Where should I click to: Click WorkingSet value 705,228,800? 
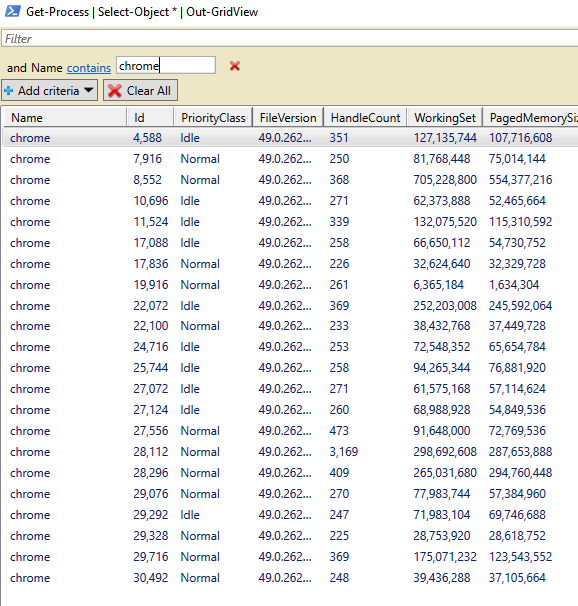click(x=445, y=180)
